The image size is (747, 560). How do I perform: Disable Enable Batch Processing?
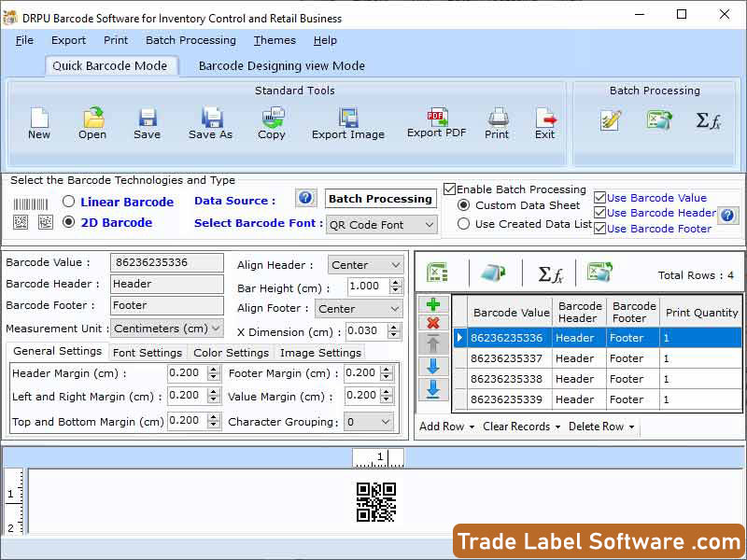450,189
